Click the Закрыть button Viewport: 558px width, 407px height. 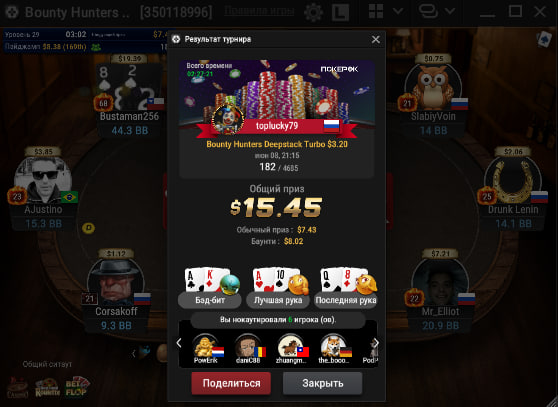tap(323, 383)
